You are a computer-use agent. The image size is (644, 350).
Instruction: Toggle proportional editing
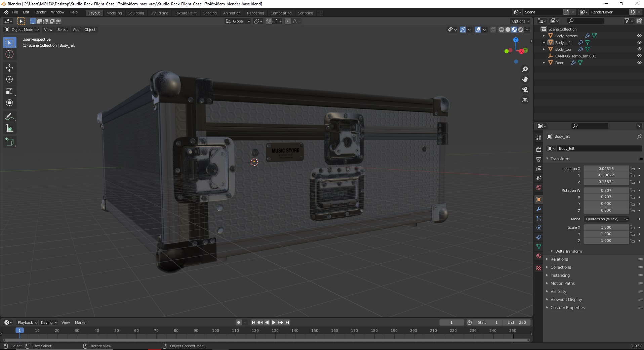pos(288,21)
